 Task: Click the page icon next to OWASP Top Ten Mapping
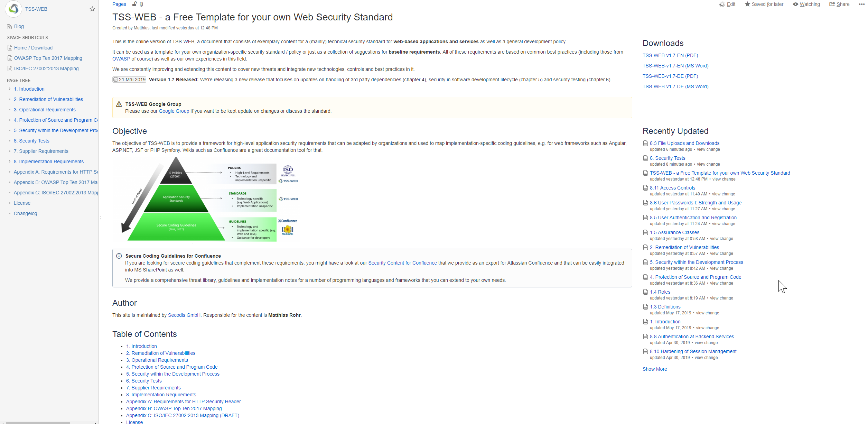[x=10, y=58]
